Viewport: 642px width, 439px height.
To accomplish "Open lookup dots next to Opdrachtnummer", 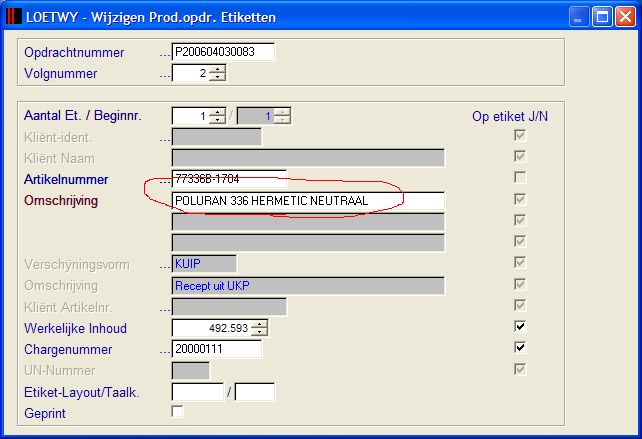I will (x=165, y=55).
